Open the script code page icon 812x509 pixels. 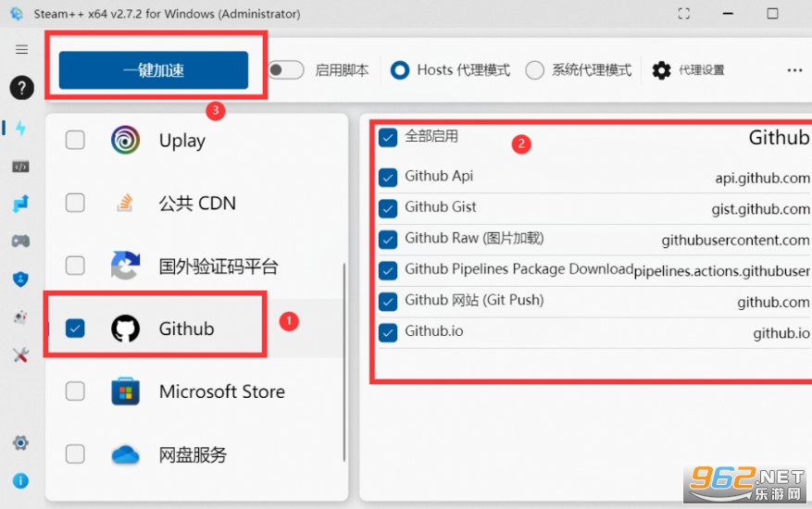point(20,167)
